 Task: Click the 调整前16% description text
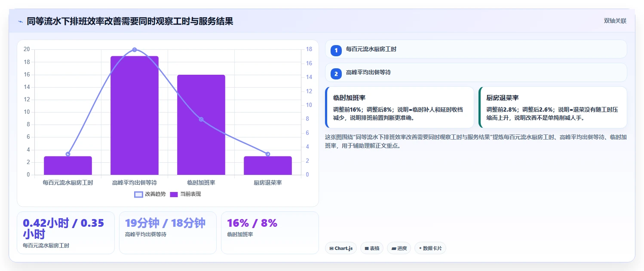[x=399, y=114]
